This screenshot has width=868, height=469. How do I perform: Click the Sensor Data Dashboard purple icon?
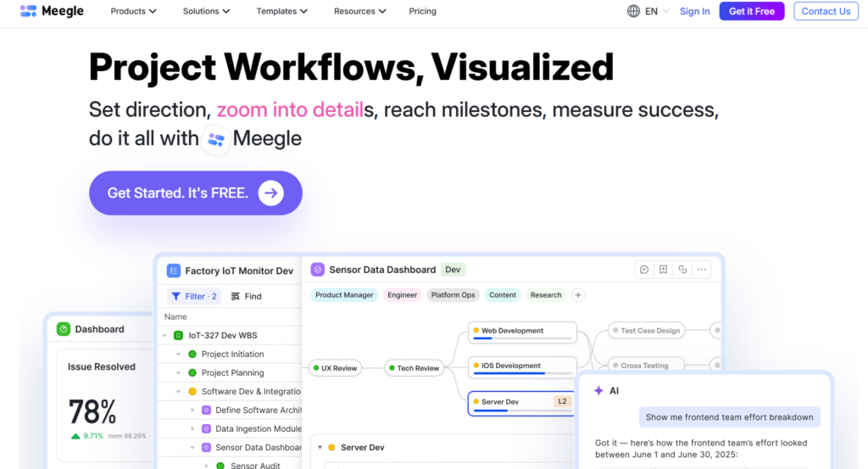click(317, 270)
